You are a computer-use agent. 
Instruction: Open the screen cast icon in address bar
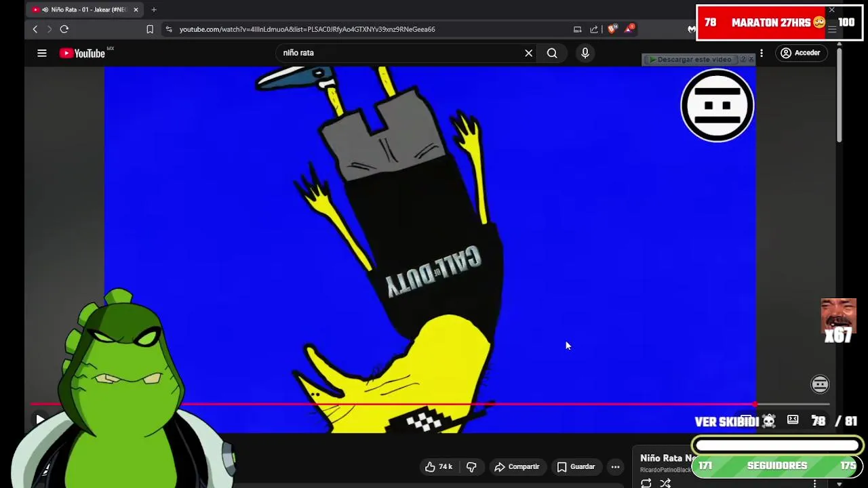click(578, 29)
